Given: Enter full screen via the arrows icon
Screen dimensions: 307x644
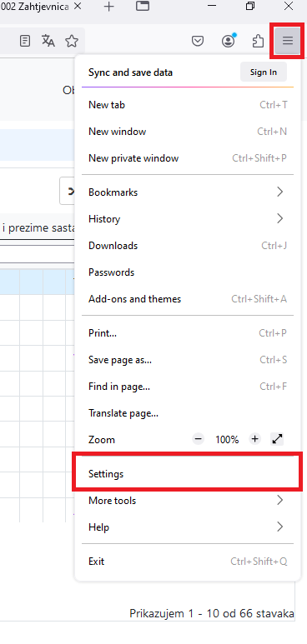Looking at the screenshot, I should coord(277,439).
